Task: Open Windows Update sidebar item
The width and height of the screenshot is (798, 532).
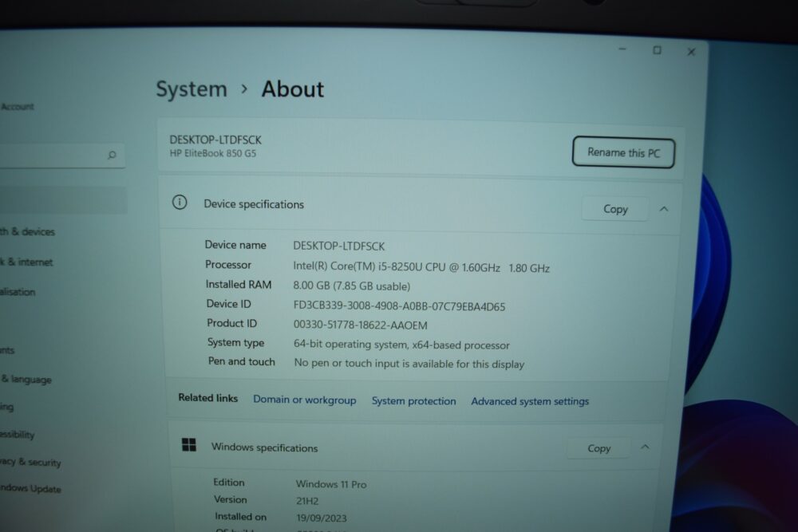Action: point(30,488)
